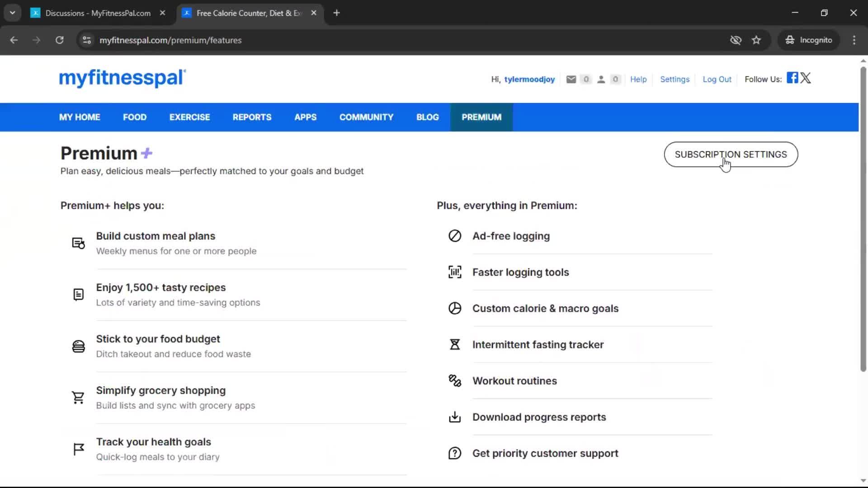Image resolution: width=868 pixels, height=488 pixels.
Task: Click the third-party cookies blocked eye icon
Action: [x=736, y=40]
